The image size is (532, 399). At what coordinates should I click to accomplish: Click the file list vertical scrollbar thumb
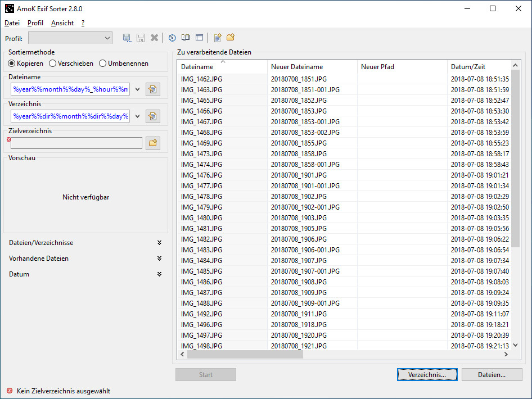[515, 159]
